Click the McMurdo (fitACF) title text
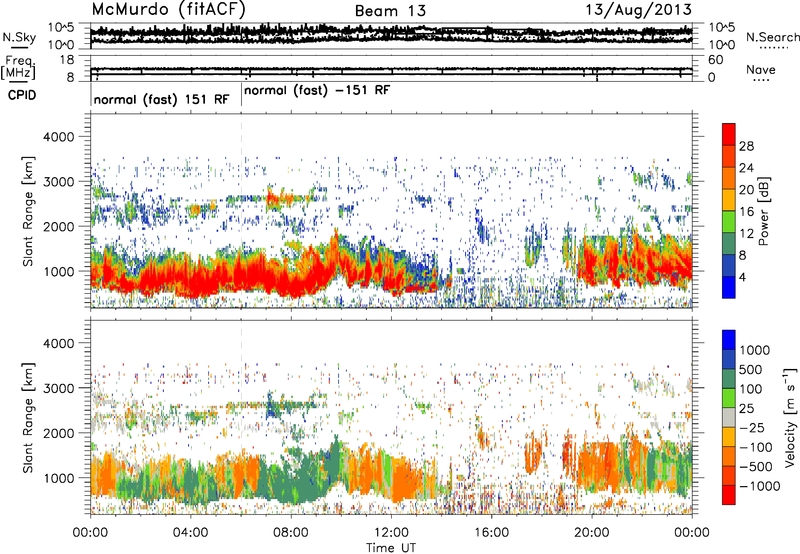 (168, 10)
